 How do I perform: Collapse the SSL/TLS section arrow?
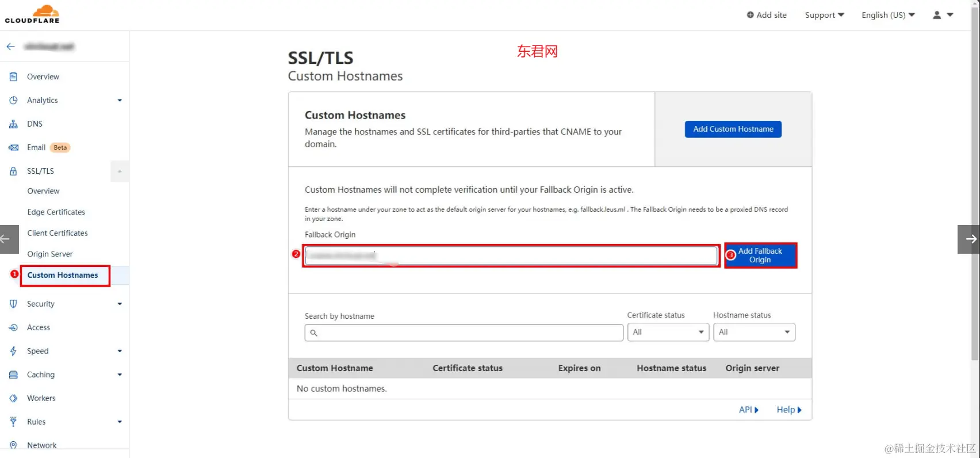pyautogui.click(x=120, y=171)
